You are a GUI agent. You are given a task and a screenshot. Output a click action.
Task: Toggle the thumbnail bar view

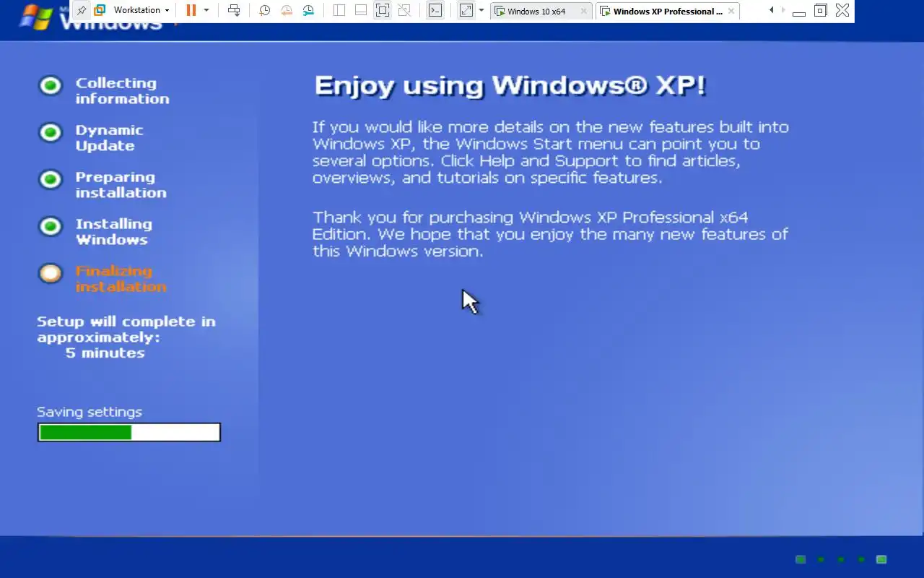361,10
